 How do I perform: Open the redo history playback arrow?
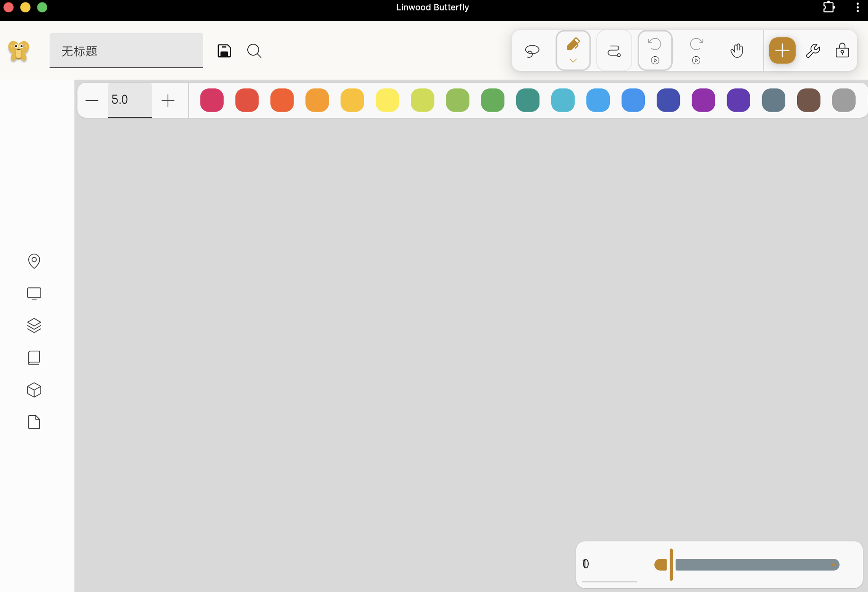696,61
